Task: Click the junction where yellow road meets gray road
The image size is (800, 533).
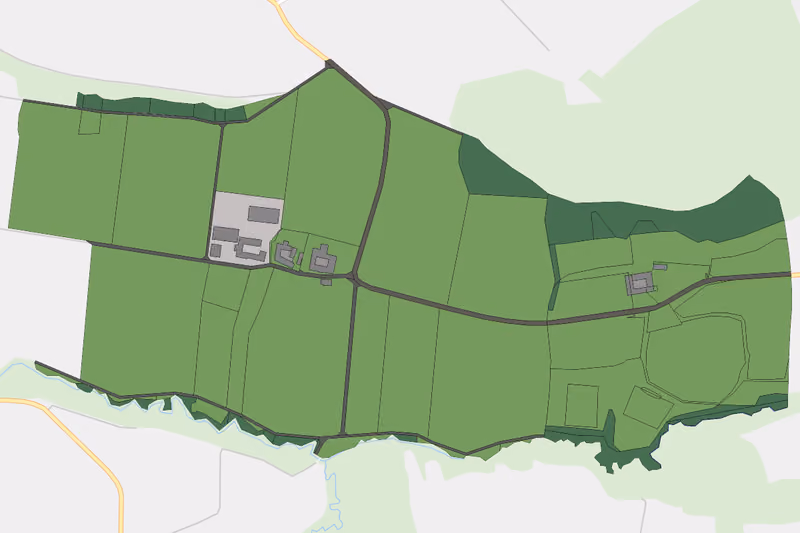Action: 329,62
